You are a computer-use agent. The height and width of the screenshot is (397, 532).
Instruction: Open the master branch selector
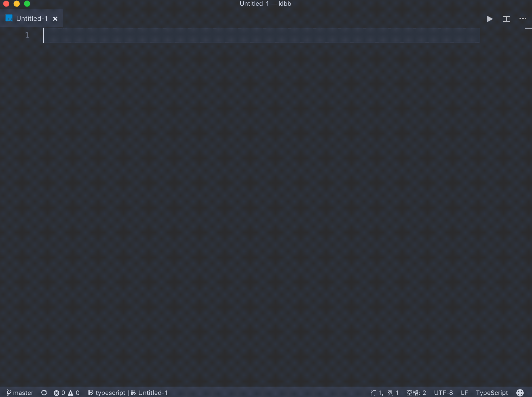[x=20, y=393]
